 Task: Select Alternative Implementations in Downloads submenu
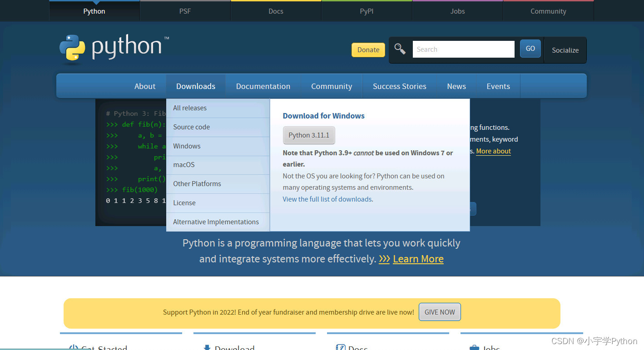[x=218, y=222]
